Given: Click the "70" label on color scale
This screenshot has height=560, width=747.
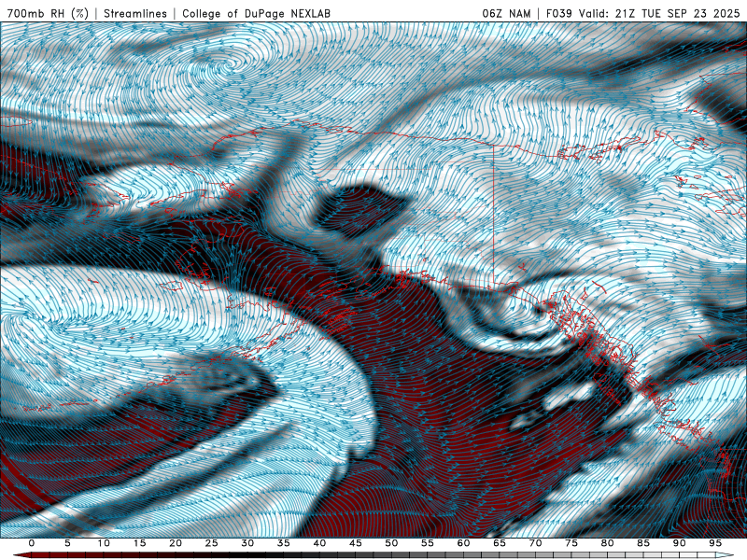Looking at the screenshot, I should (535, 543).
